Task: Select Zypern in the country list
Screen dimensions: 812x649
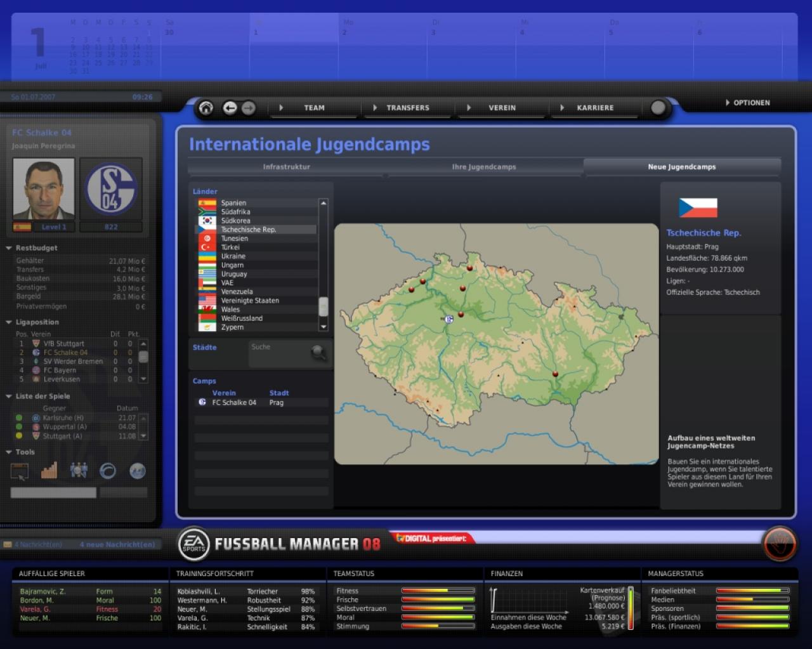Action: (x=257, y=327)
